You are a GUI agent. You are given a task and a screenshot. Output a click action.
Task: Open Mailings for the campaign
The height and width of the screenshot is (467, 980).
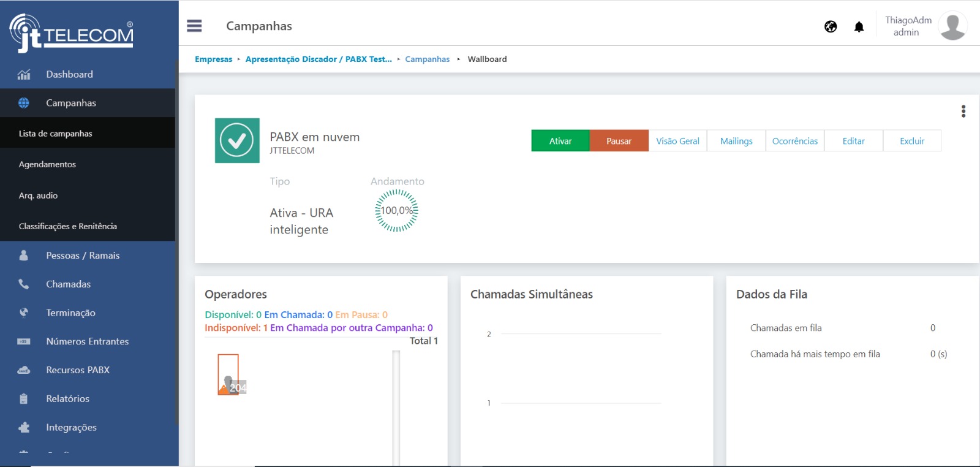pos(736,140)
